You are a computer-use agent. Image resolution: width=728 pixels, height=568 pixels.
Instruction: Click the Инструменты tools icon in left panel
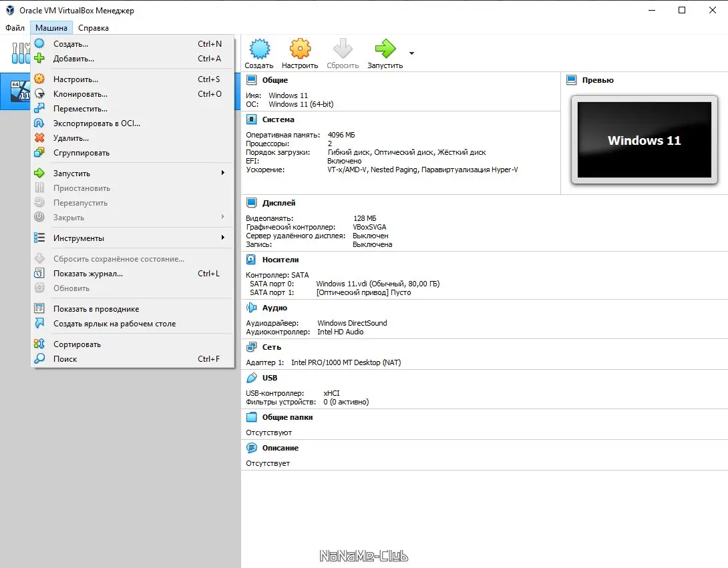pos(21,53)
